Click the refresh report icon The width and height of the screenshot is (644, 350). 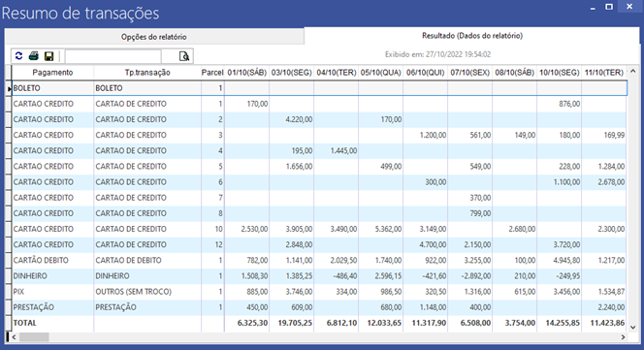[x=18, y=56]
